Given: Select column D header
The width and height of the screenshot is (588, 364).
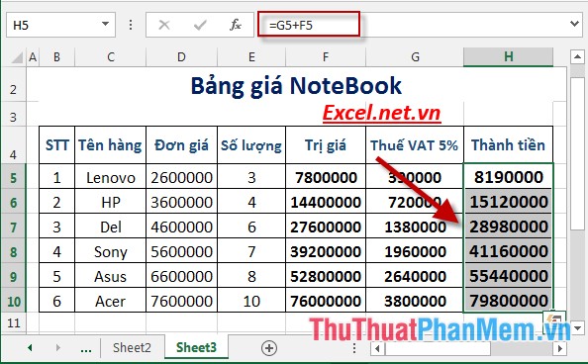Looking at the screenshot, I should (181, 57).
